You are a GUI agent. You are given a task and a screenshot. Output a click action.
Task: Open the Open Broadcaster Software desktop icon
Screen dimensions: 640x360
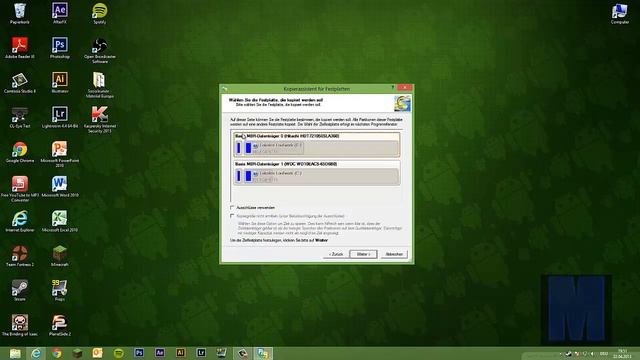pos(100,51)
